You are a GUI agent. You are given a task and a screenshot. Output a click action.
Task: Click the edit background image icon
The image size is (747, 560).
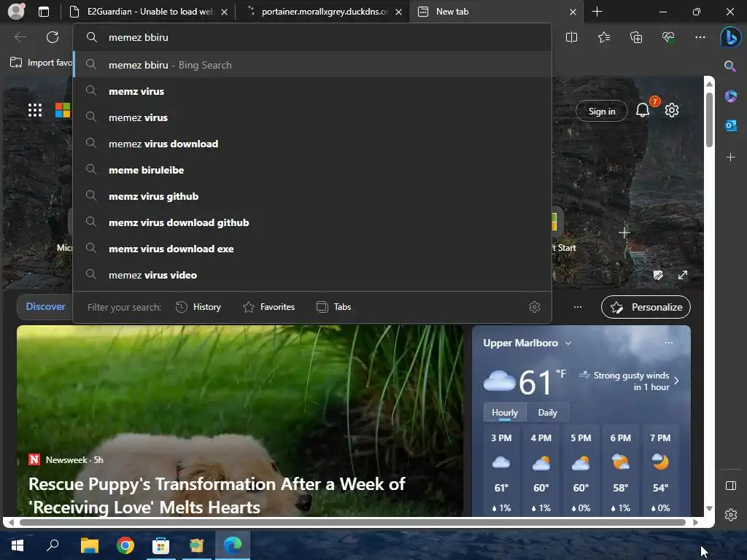[658, 275]
